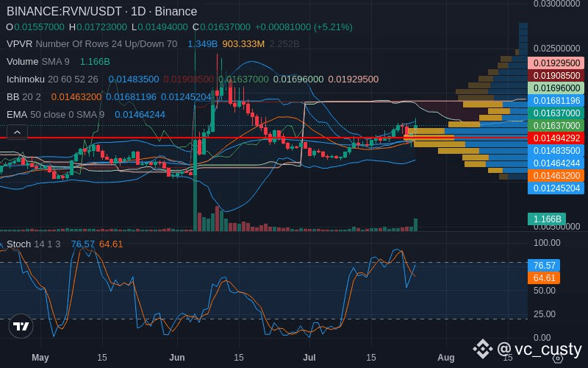Click the VPVR up volume 1.349B
Viewport: 588px width, 368px height.
[203, 44]
